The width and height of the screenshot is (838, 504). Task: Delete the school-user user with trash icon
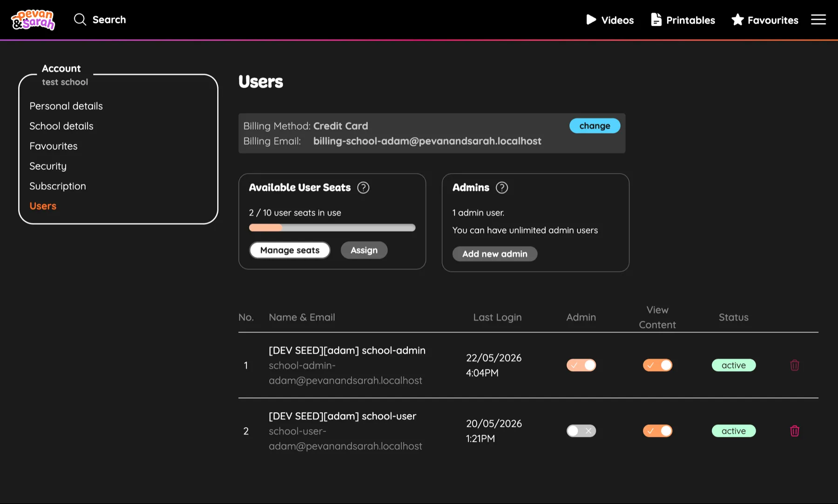(795, 431)
